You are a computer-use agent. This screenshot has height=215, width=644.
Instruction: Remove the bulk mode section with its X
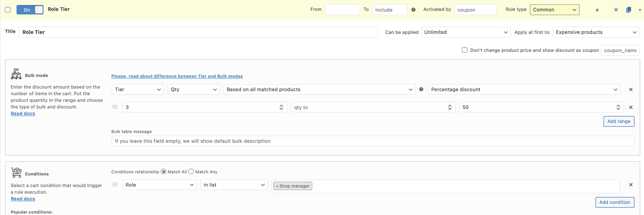[x=631, y=90]
